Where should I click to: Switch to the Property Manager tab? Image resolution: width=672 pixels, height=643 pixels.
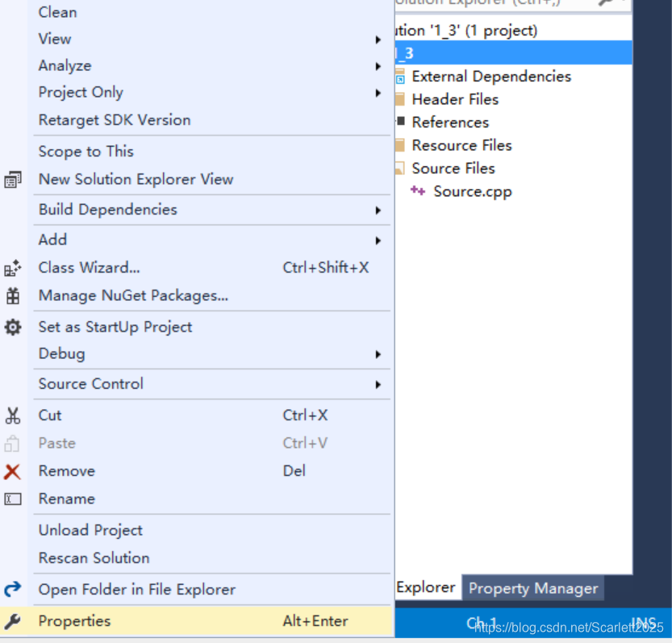click(532, 588)
